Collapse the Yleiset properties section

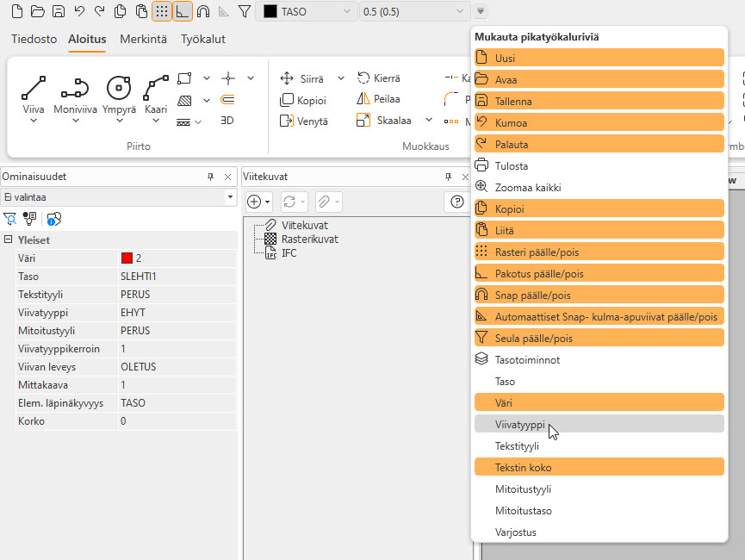8,240
